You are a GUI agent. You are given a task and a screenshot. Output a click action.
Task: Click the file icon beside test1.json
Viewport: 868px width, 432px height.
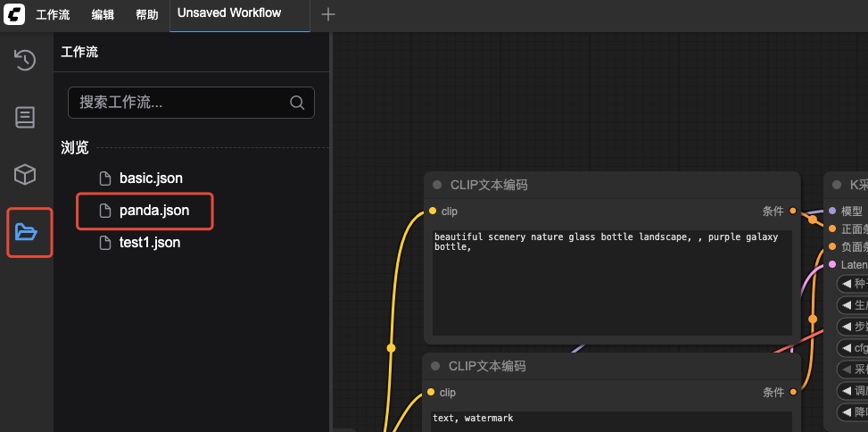(x=104, y=243)
